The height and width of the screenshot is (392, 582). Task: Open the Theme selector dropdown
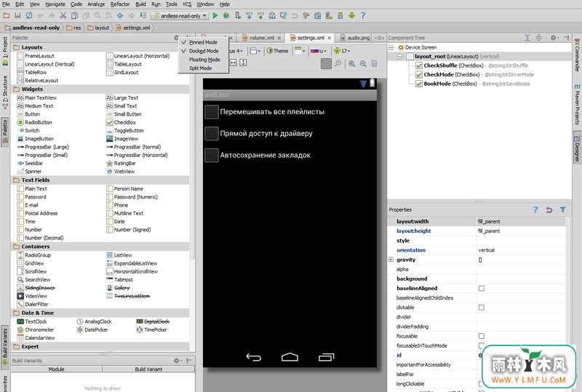[278, 51]
